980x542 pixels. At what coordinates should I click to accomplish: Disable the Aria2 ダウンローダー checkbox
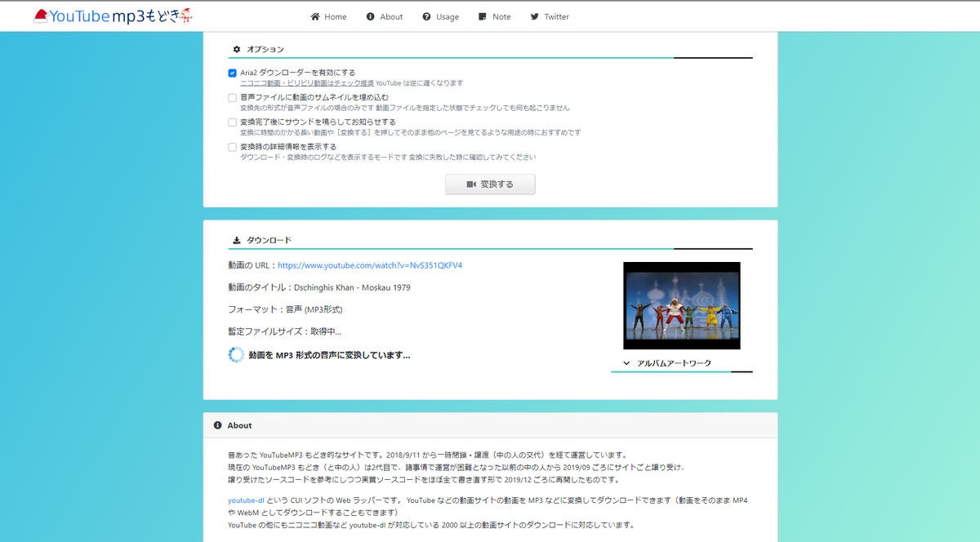click(x=233, y=73)
